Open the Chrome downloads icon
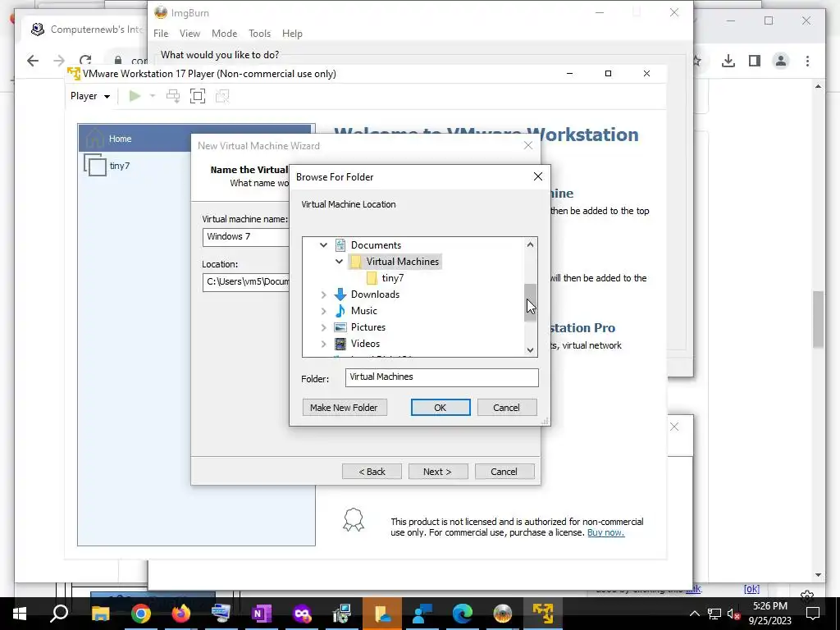 coord(728,61)
